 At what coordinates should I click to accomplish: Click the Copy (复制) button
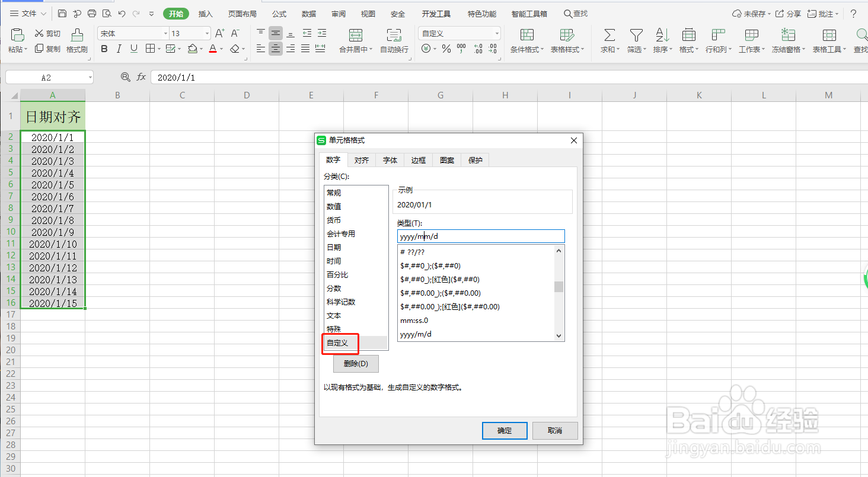pos(47,49)
